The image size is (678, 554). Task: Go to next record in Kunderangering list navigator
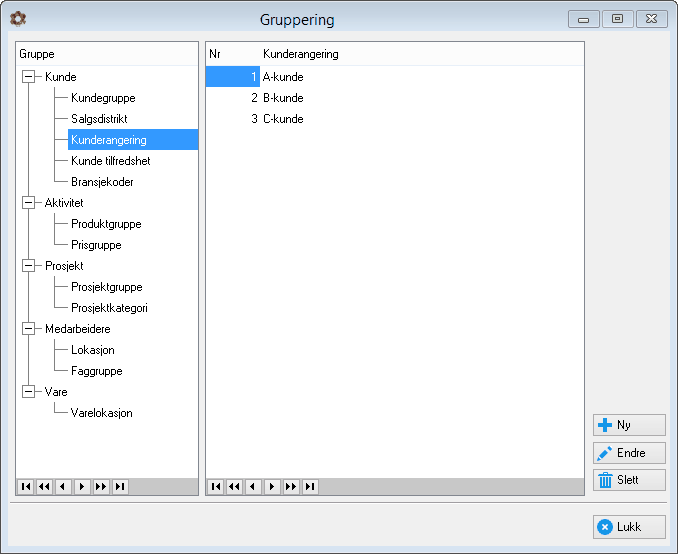point(272,487)
